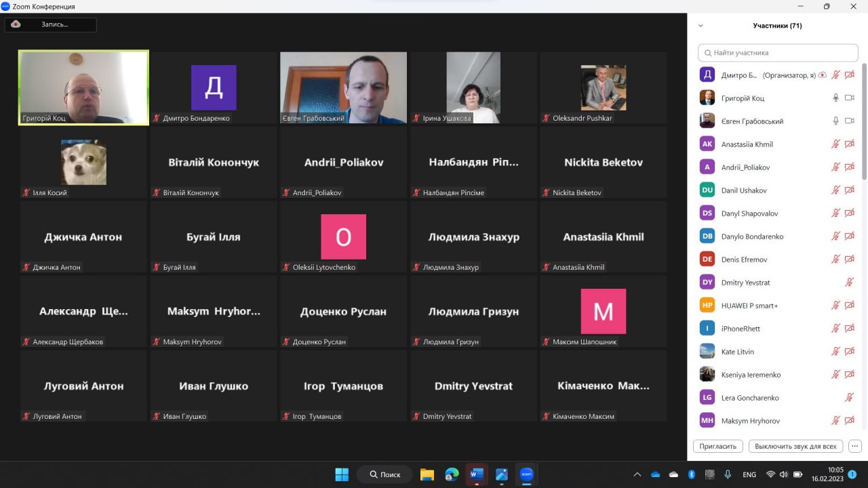
Task: Click the Bluetooth tray icon
Action: [692, 474]
